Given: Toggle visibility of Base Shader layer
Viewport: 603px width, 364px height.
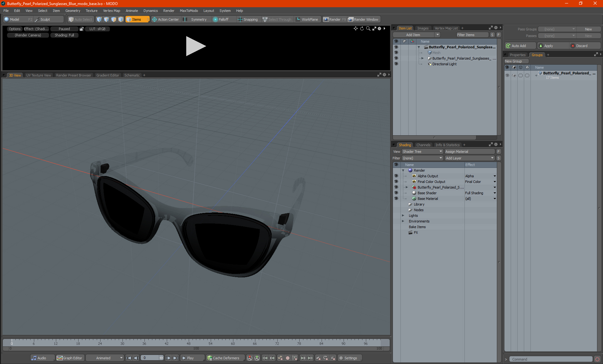Looking at the screenshot, I should (396, 193).
